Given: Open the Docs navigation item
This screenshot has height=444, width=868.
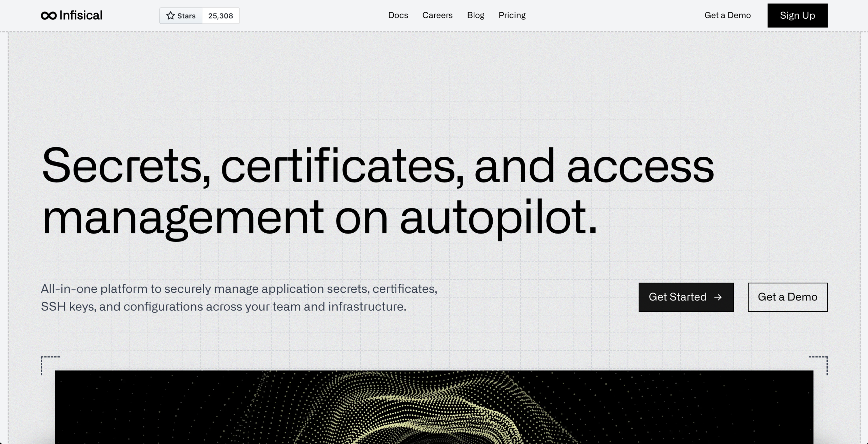Looking at the screenshot, I should click(398, 15).
